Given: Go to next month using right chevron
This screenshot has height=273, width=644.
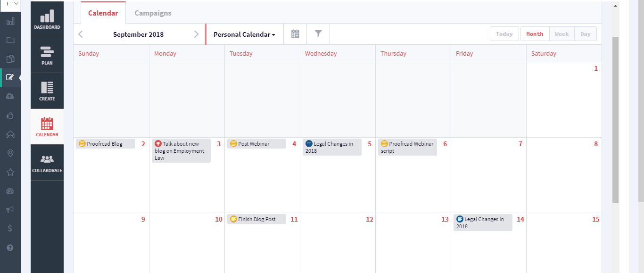Looking at the screenshot, I should coord(196,34).
